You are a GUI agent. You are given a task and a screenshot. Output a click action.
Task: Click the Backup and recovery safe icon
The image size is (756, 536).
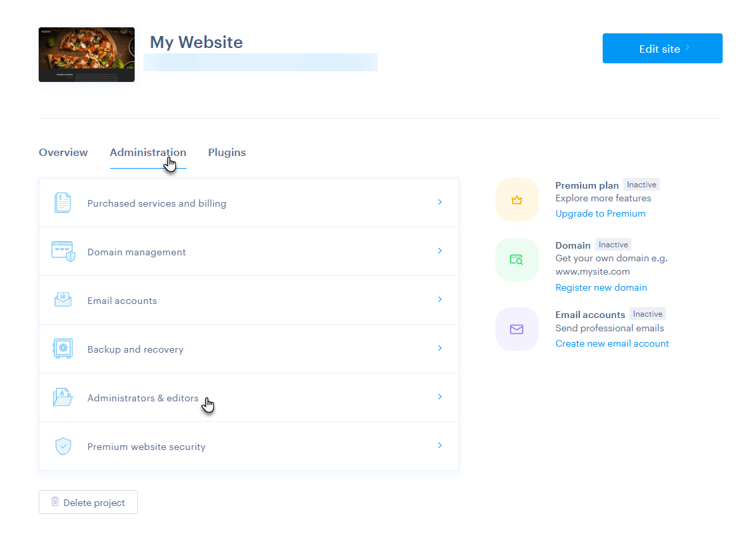(x=63, y=349)
